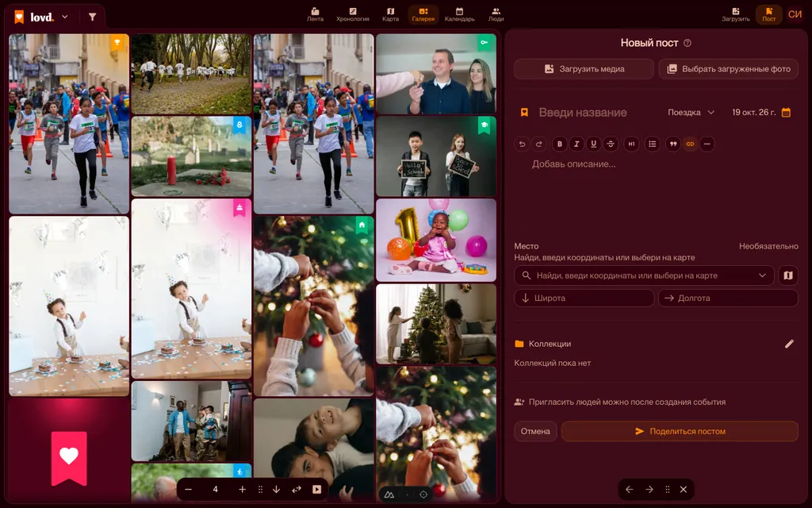812x508 pixels.
Task: Expand the lovd. logo dropdown
Action: click(65, 17)
